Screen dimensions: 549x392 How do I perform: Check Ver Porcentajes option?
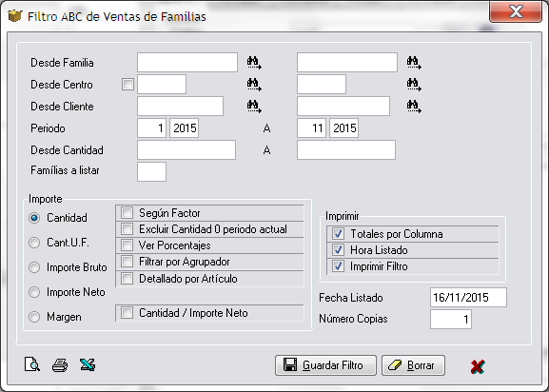coord(127,245)
